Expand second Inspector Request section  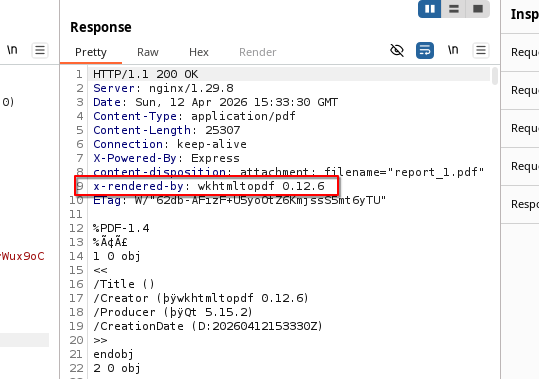click(520, 91)
